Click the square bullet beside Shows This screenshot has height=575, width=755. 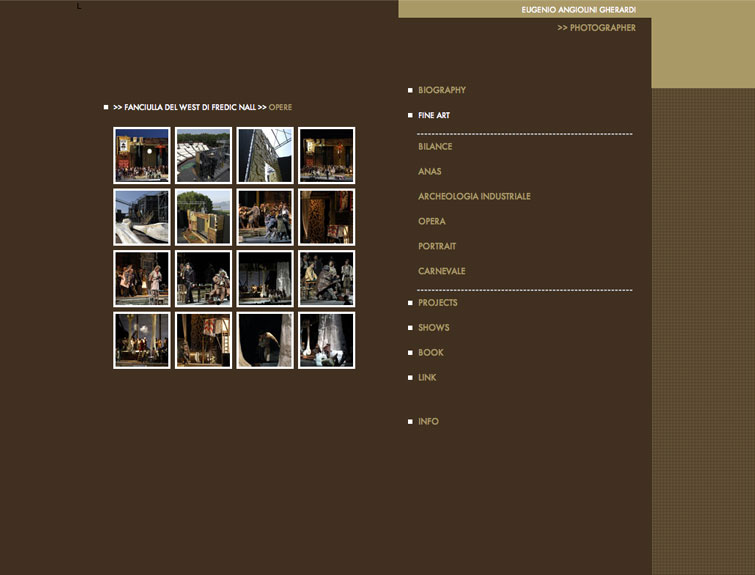click(x=410, y=328)
